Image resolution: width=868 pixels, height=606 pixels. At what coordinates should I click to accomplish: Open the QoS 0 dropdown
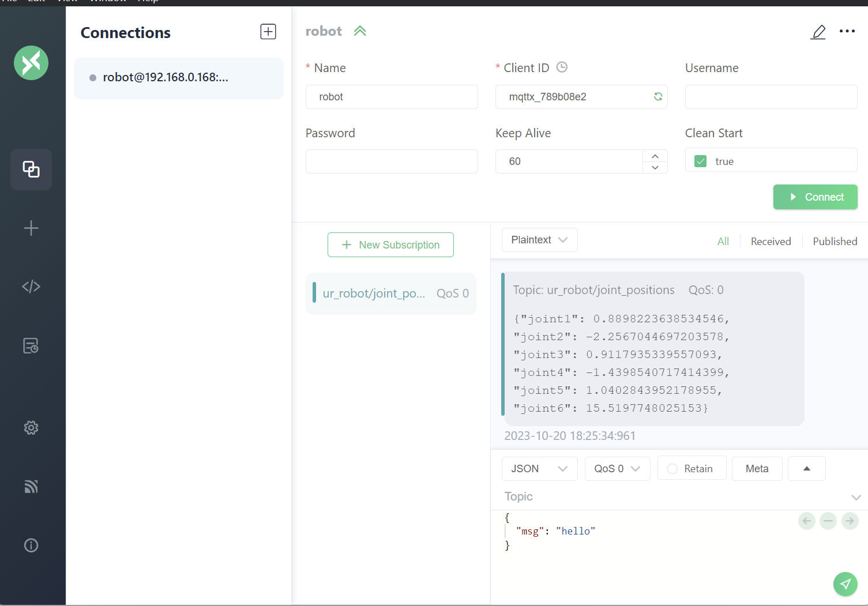[x=618, y=469]
